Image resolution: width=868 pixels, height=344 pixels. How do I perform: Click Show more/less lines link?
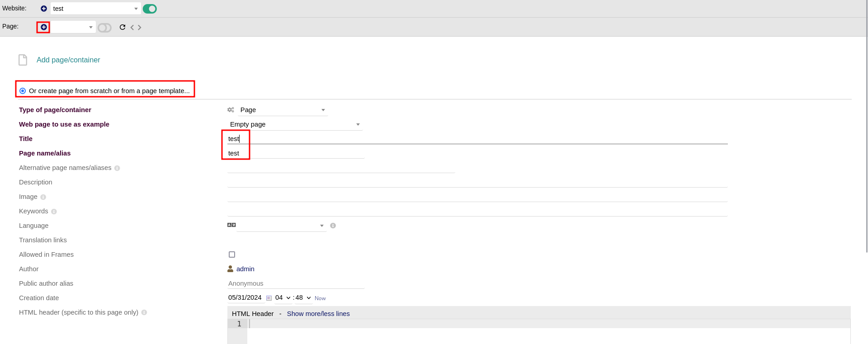318,314
